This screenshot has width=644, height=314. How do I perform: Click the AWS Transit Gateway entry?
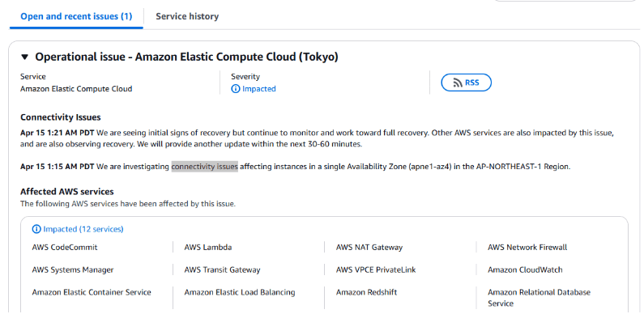[222, 270]
